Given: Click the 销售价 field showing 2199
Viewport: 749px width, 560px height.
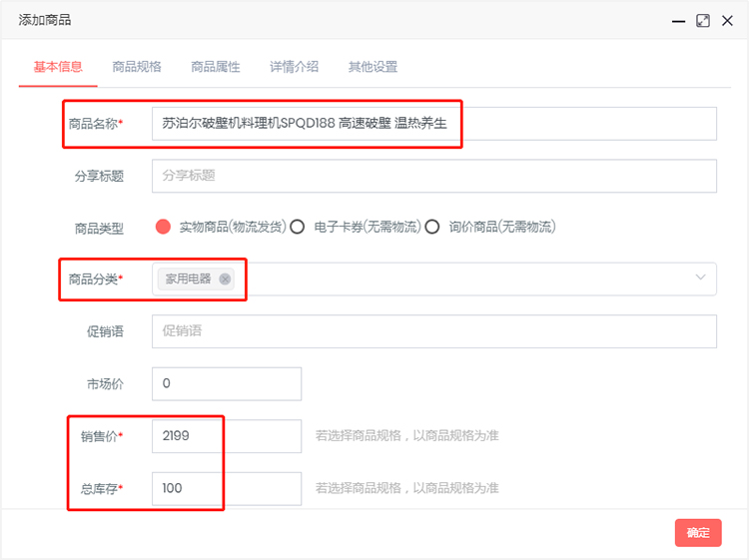Looking at the screenshot, I should click(227, 436).
